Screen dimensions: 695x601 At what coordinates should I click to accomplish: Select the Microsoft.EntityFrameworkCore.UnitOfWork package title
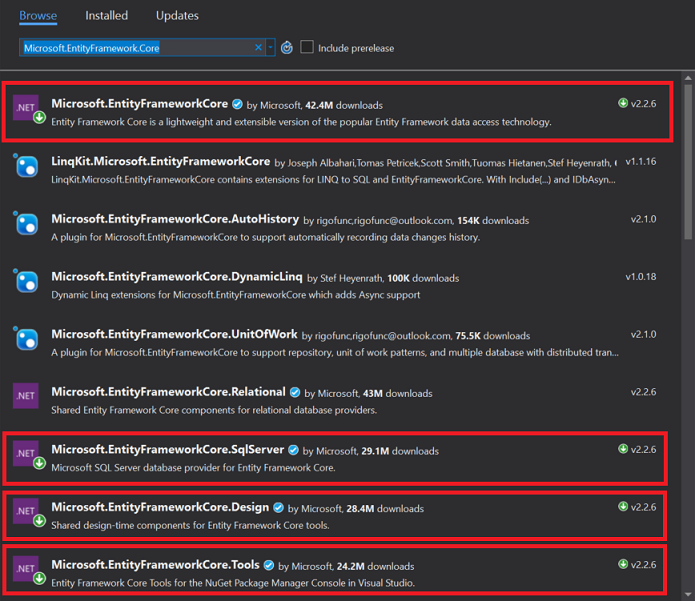click(x=174, y=334)
